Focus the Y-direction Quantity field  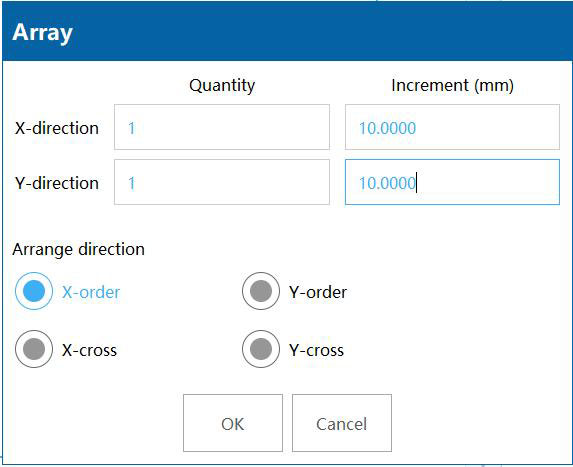222,182
